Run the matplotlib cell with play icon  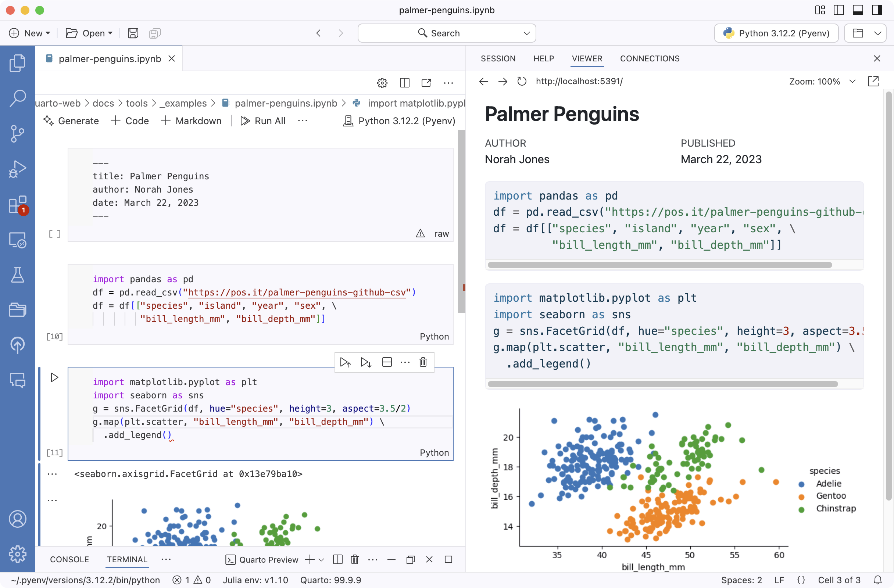coord(54,377)
